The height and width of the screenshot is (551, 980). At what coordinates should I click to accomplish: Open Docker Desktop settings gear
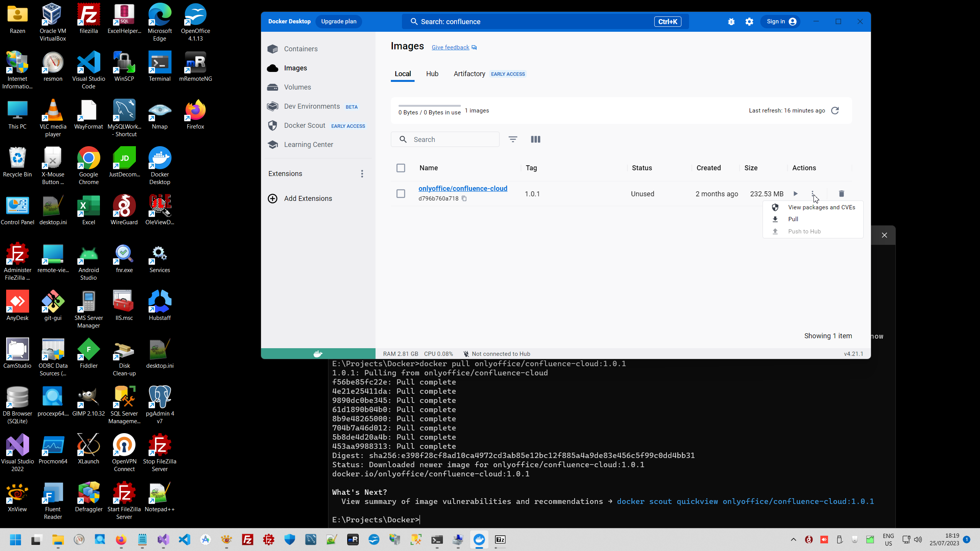[749, 22]
